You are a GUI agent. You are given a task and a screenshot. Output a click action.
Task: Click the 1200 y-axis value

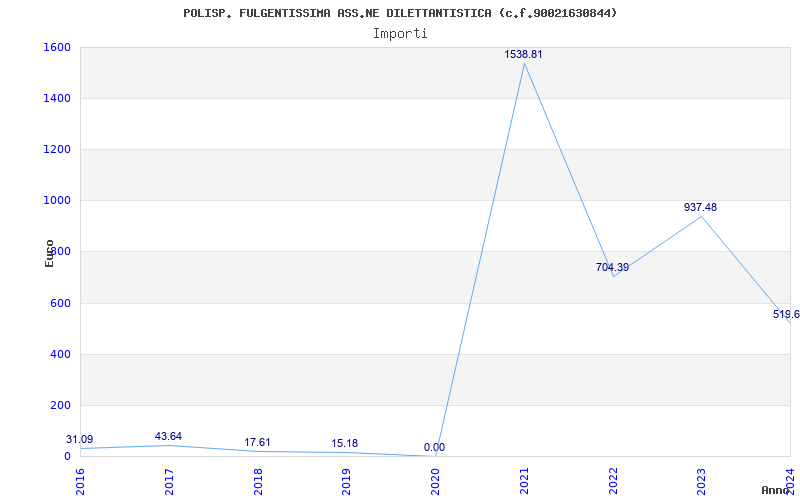point(57,149)
